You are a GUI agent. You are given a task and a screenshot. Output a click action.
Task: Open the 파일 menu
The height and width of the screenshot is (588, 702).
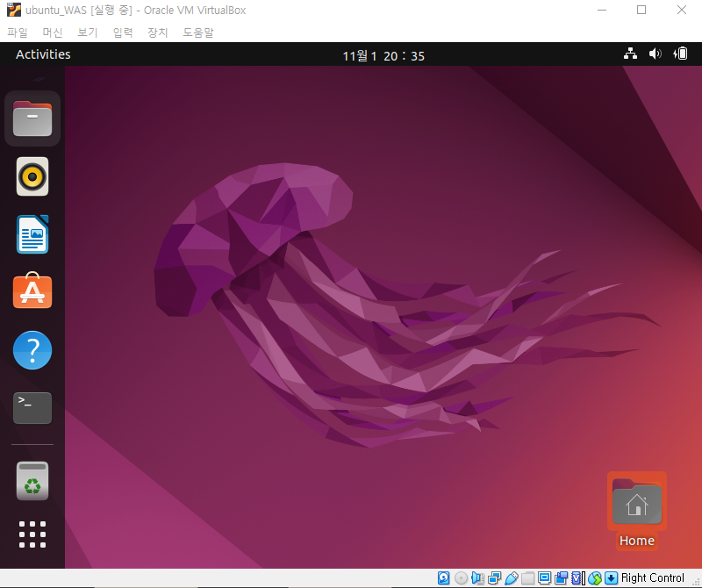pyautogui.click(x=18, y=32)
